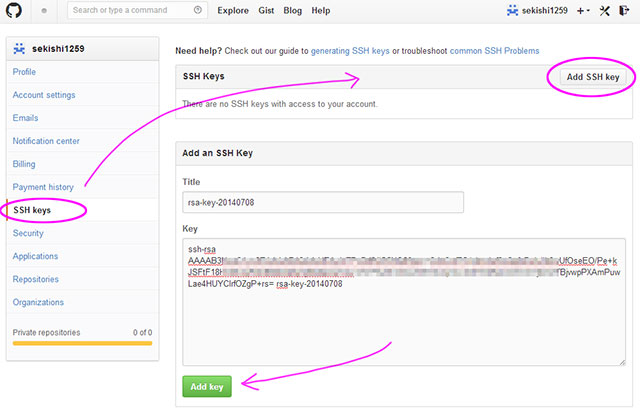This screenshot has width=640, height=414.
Task: Click the 'SSH Keys' panel heading
Action: 204,76
